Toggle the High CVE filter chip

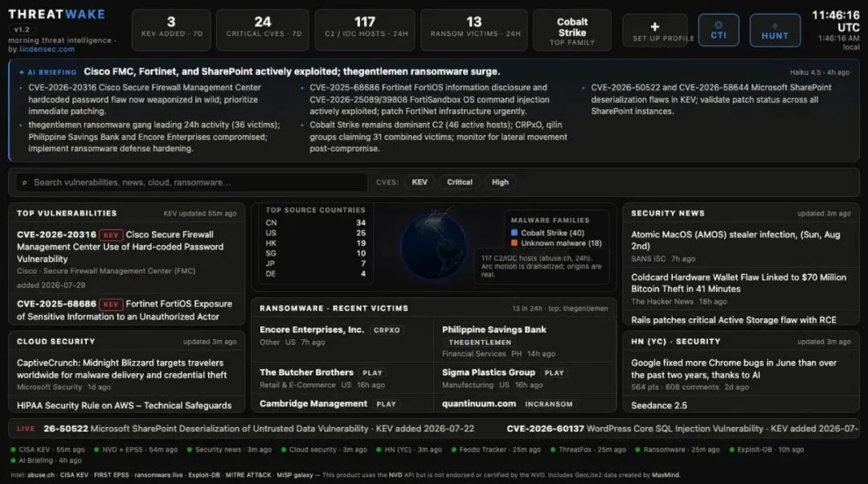pyautogui.click(x=500, y=183)
